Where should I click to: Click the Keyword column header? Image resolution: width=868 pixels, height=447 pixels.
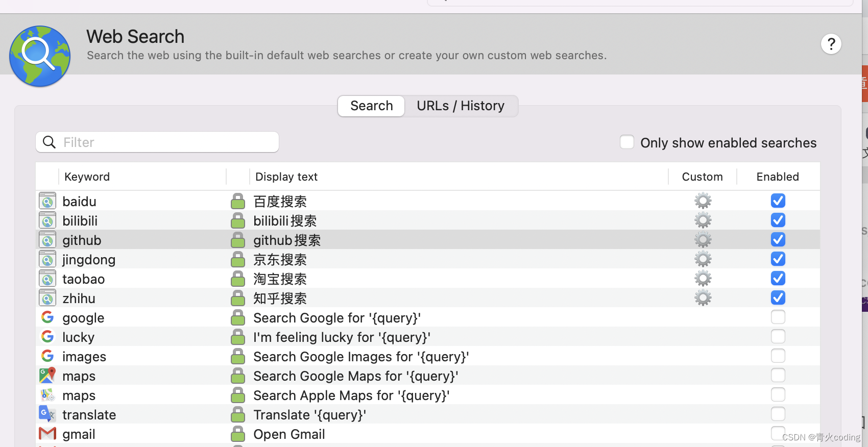click(87, 177)
